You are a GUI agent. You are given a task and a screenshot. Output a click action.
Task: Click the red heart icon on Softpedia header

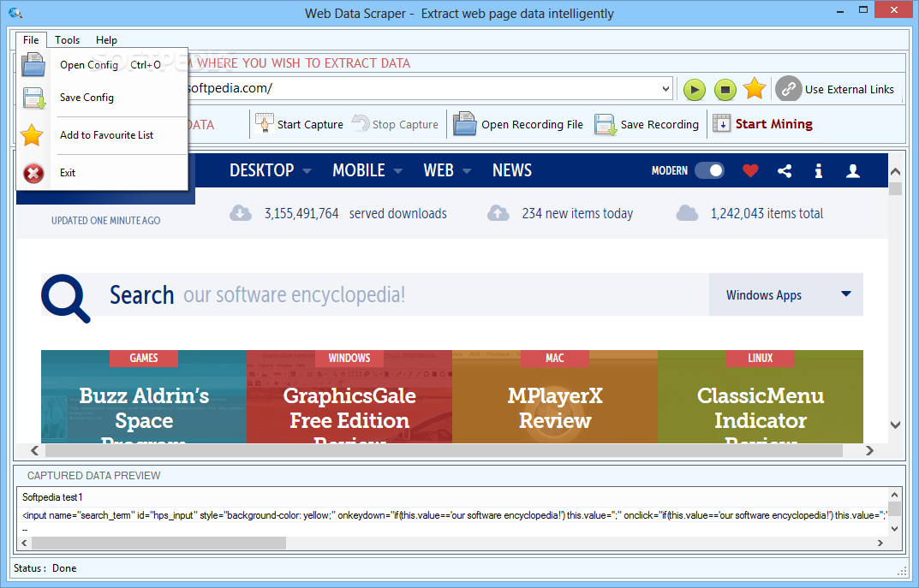(x=750, y=170)
